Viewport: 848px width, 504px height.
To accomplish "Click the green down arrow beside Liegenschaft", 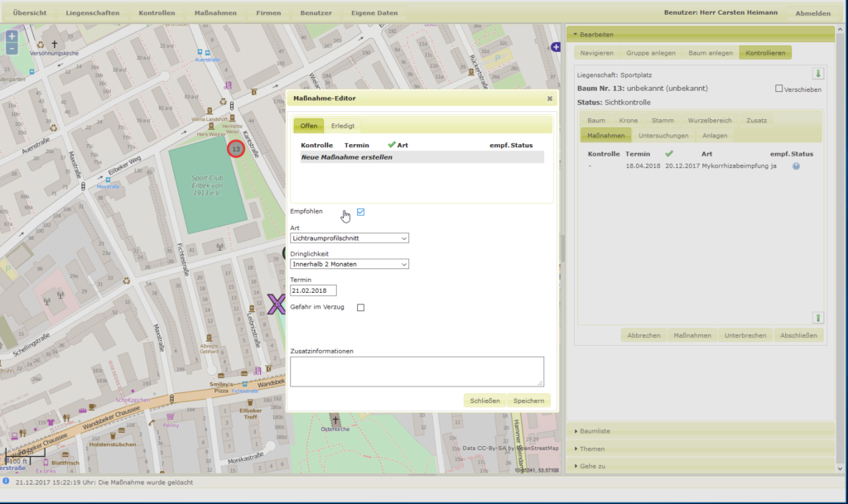I will pos(818,74).
